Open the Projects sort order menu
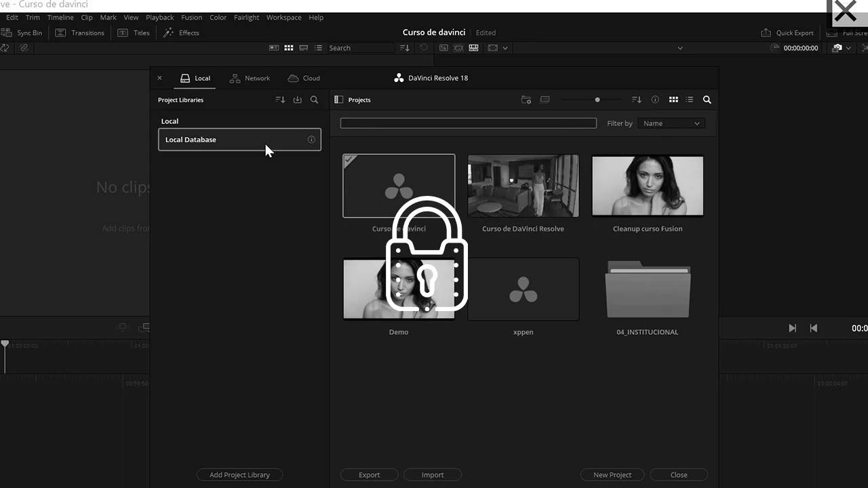 [x=636, y=100]
